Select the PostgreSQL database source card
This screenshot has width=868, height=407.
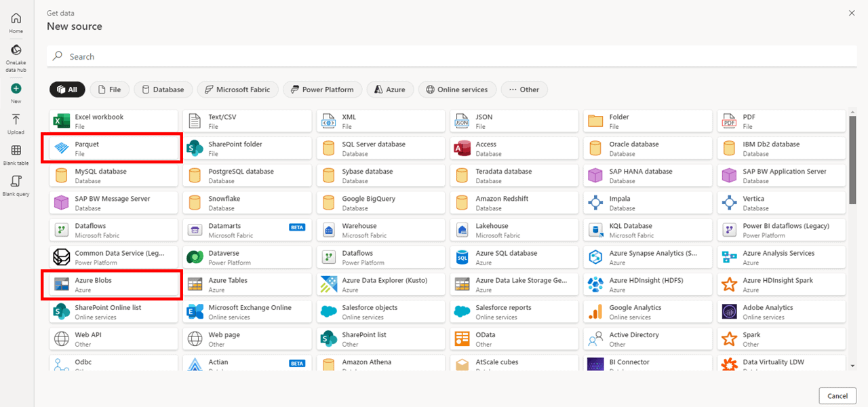tap(247, 176)
